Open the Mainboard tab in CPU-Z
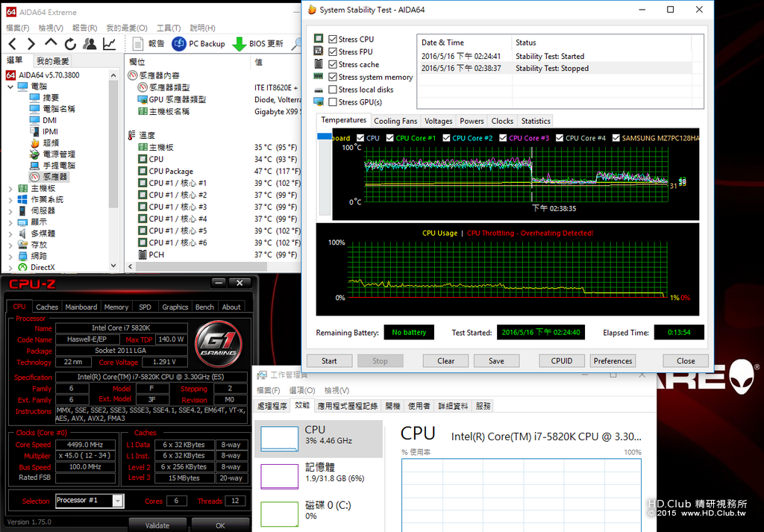Image resolution: width=764 pixels, height=532 pixels. click(x=81, y=307)
